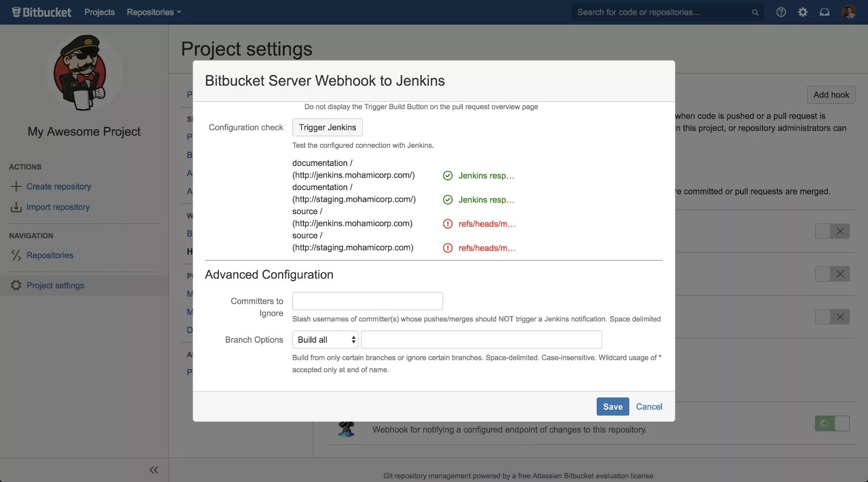Toggle the first hook switch with X

[x=832, y=231]
